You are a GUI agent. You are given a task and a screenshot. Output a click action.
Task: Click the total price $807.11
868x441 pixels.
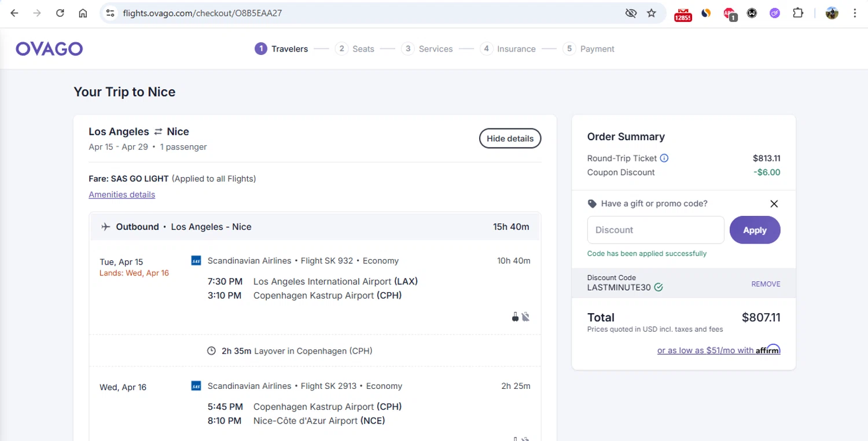(x=761, y=317)
